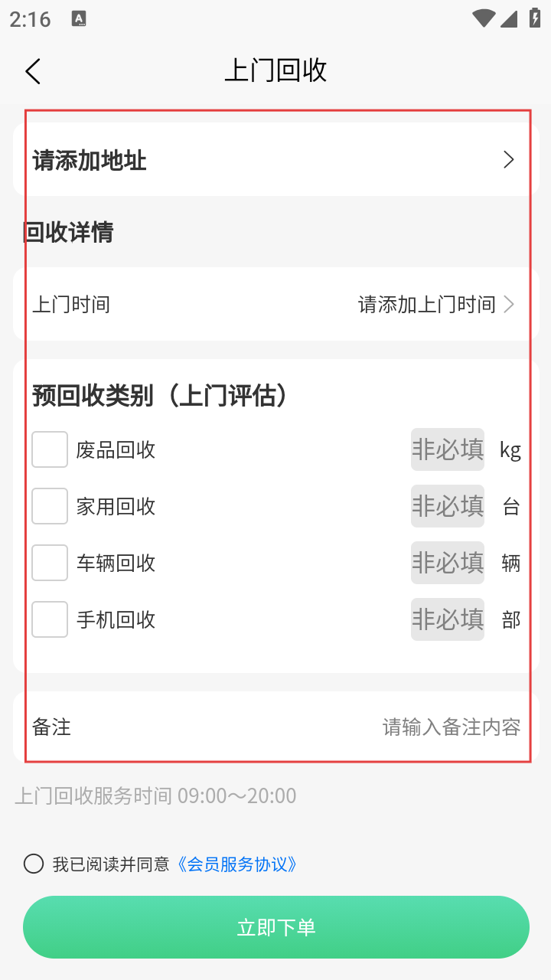Image resolution: width=551 pixels, height=980 pixels.
Task: Tap the battery icon in status bar
Action: (534, 18)
